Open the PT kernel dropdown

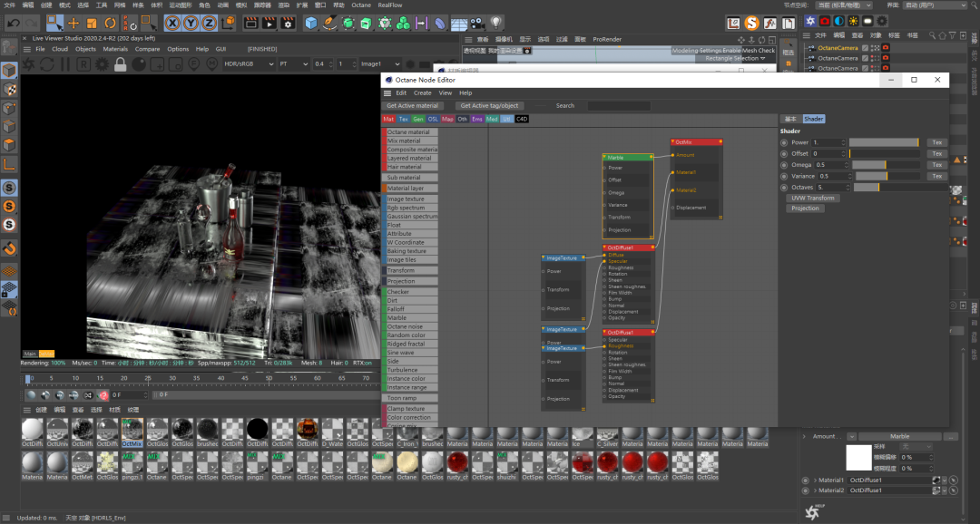[293, 63]
